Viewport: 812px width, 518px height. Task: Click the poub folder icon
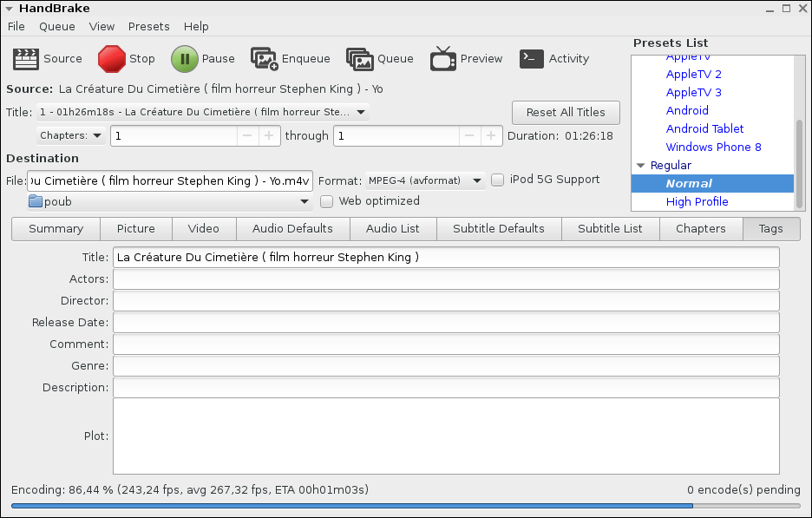pyautogui.click(x=36, y=201)
